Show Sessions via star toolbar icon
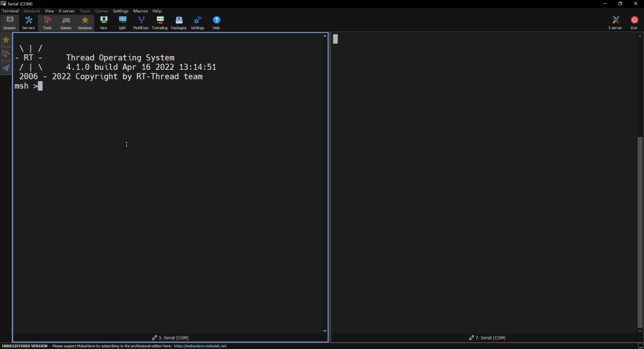The image size is (644, 349). pyautogui.click(x=85, y=23)
